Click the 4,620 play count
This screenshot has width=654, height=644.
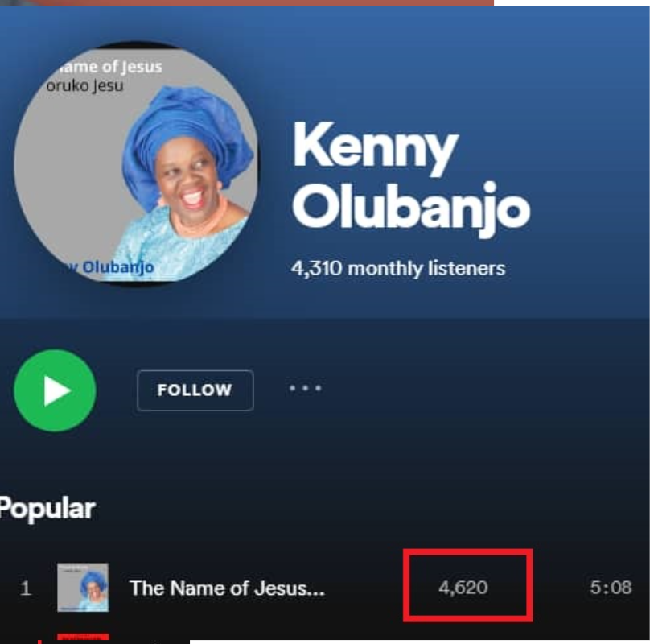click(x=463, y=588)
